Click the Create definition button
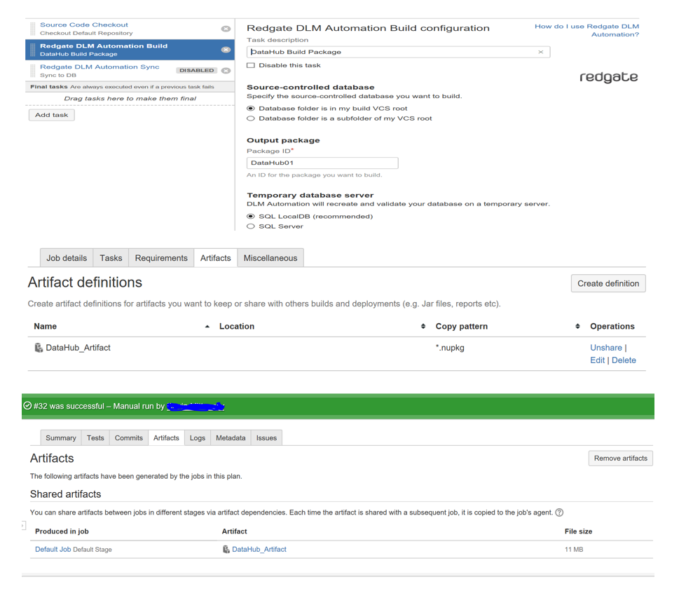 (608, 283)
